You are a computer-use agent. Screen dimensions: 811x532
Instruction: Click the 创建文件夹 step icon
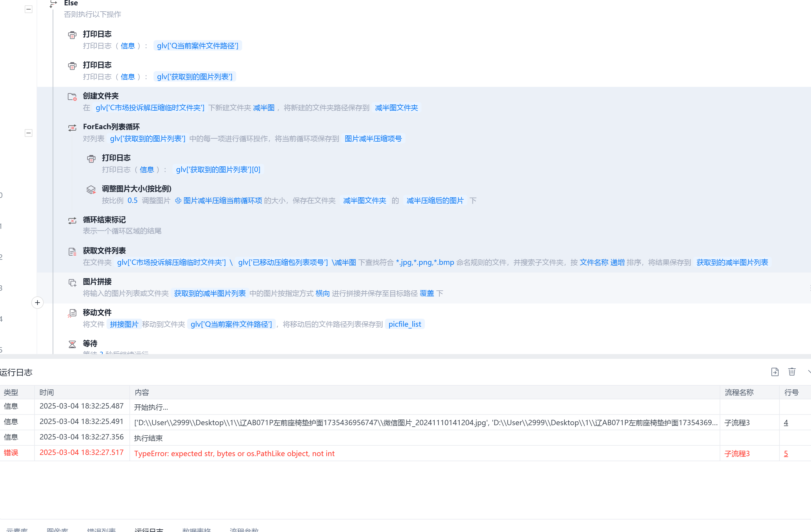[x=72, y=97]
